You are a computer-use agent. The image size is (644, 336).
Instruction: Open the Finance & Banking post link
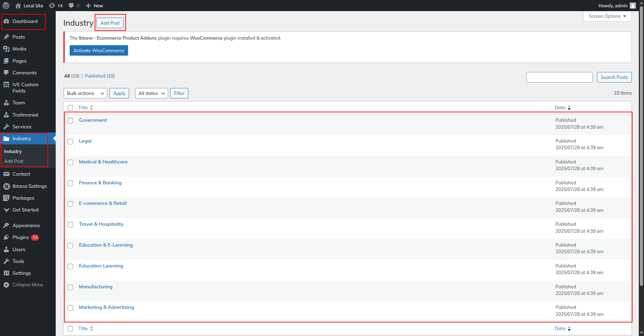[x=100, y=183]
